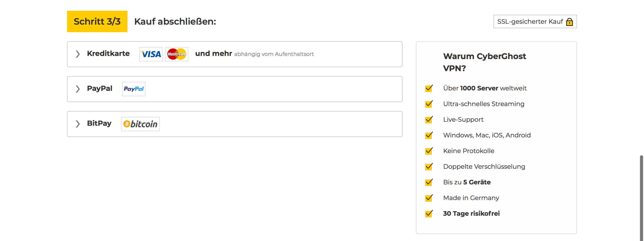
Task: Click the Visa card logo
Action: point(151,54)
